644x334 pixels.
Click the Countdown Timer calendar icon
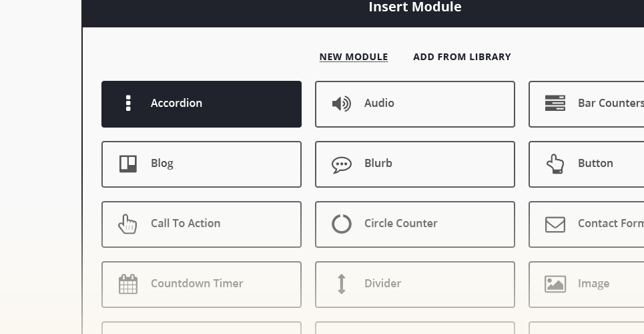coord(128,284)
